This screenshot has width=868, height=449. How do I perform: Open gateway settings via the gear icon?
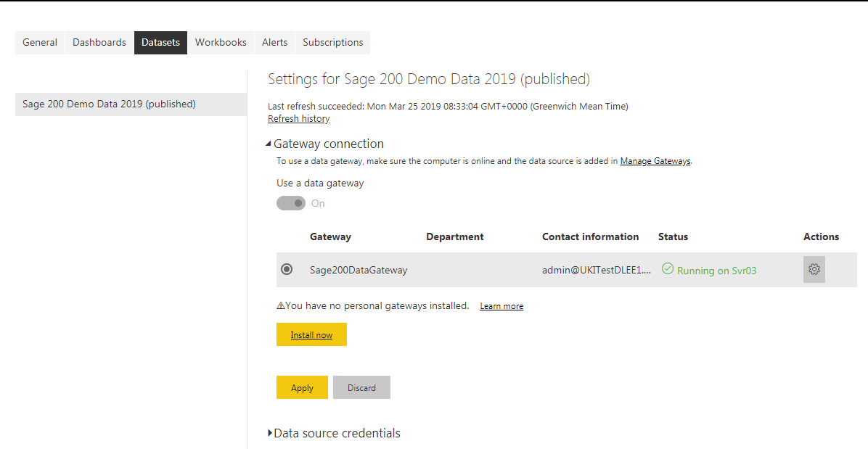coord(814,268)
